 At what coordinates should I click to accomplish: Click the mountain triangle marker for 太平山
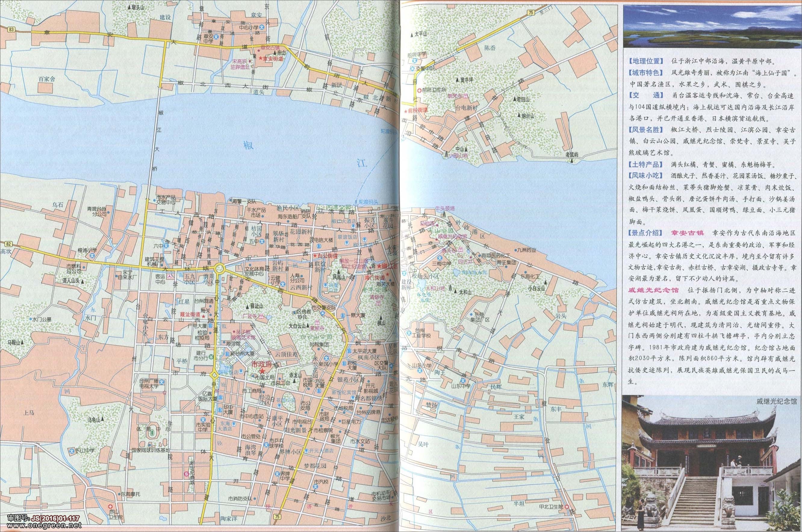(412, 35)
